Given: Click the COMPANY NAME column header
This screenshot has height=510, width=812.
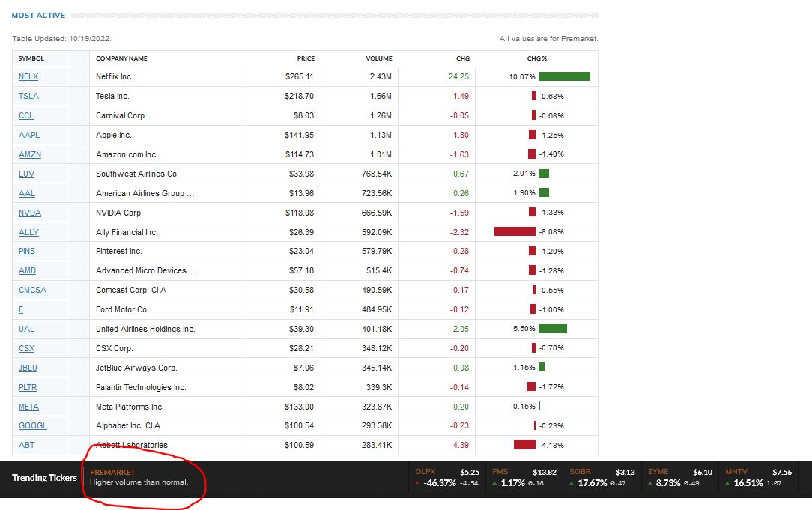Looking at the screenshot, I should 121,58.
